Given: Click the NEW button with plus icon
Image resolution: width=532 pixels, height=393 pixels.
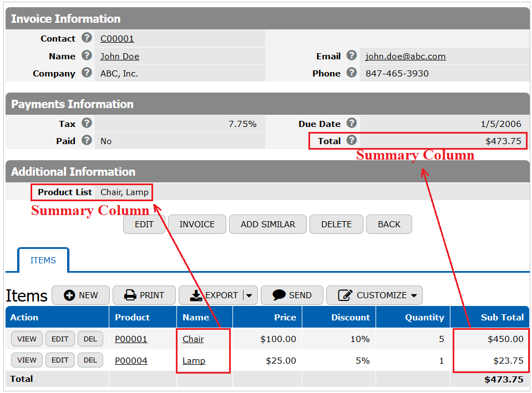Looking at the screenshot, I should [81, 295].
